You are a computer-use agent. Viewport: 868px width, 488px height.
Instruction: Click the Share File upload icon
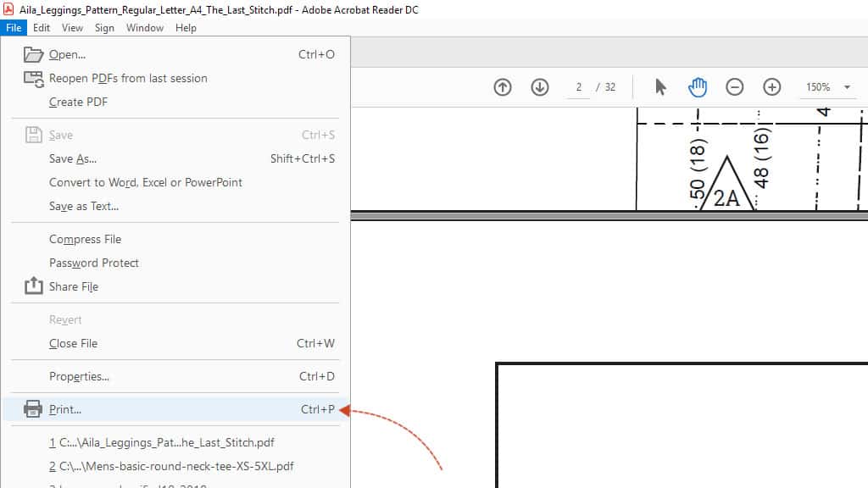coord(33,286)
